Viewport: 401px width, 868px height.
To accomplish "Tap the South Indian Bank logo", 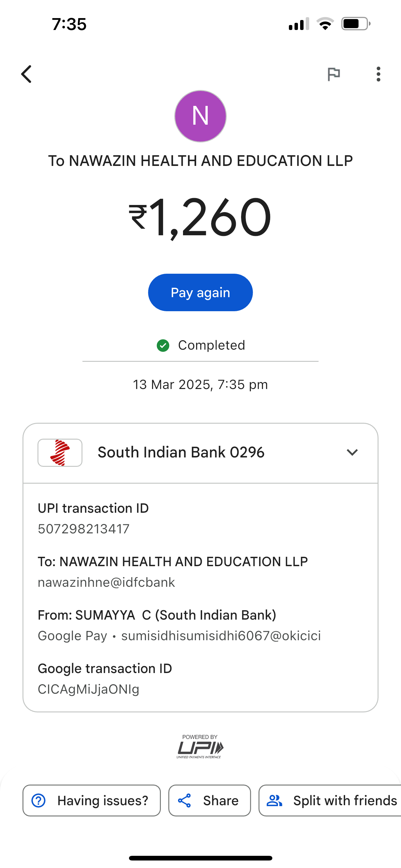I will (60, 452).
